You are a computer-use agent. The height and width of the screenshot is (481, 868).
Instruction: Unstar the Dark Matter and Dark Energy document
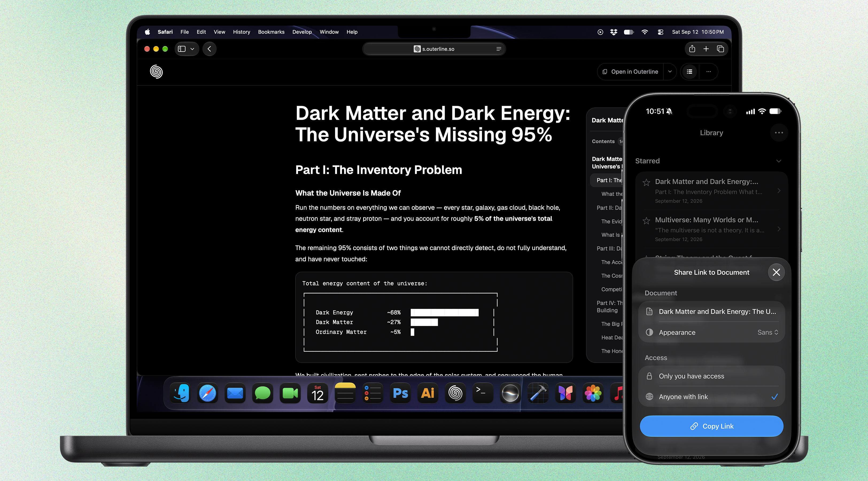pos(646,183)
